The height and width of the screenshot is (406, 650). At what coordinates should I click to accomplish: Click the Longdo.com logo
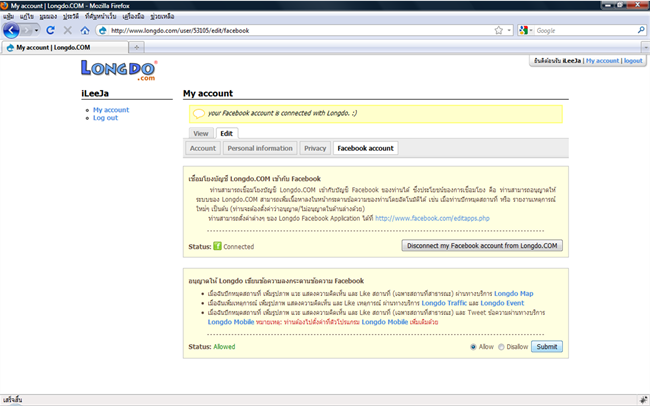point(119,70)
